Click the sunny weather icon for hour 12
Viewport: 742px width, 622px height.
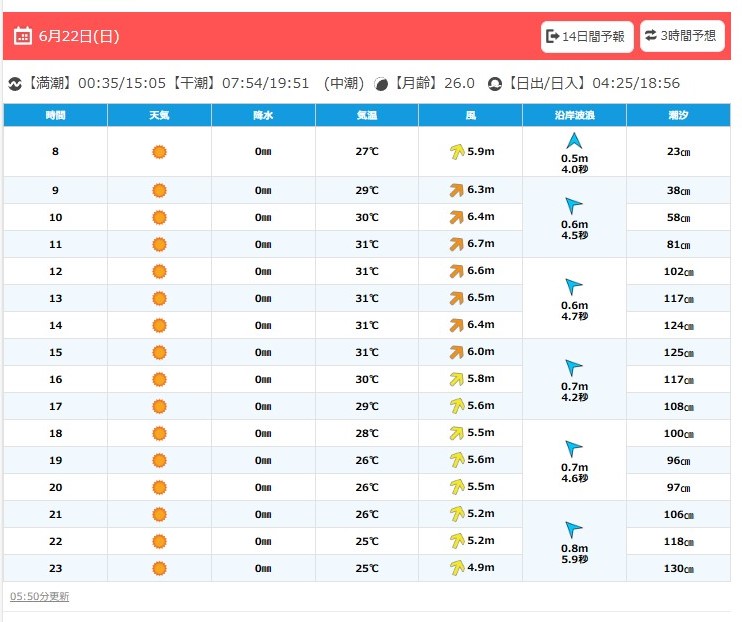pyautogui.click(x=159, y=272)
